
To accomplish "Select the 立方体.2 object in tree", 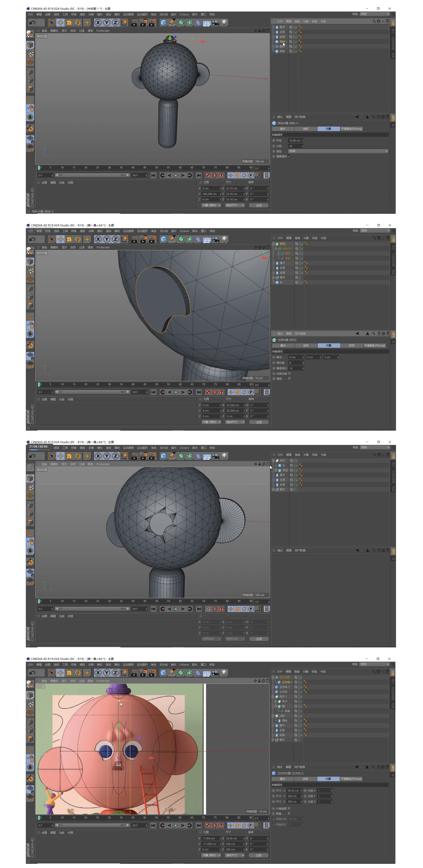I will click(x=287, y=682).
